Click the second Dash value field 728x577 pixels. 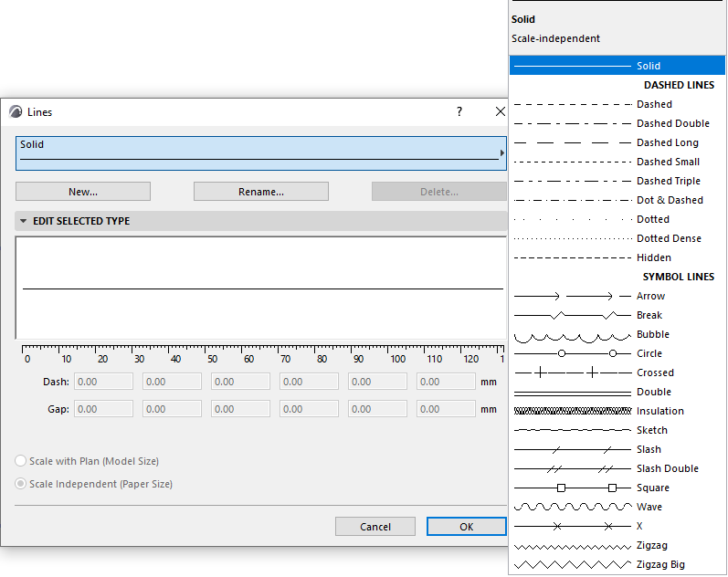(172, 382)
